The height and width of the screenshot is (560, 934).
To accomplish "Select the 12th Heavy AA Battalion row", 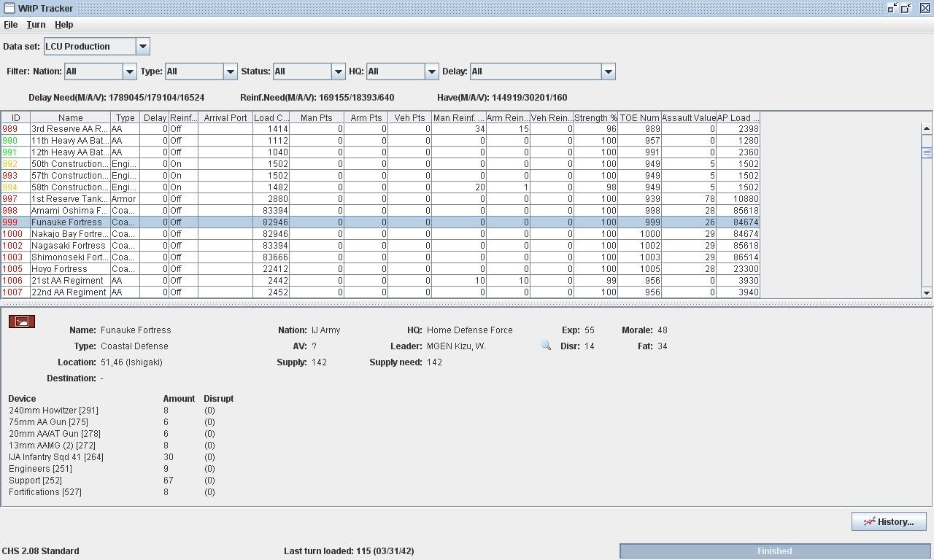I will pos(380,152).
